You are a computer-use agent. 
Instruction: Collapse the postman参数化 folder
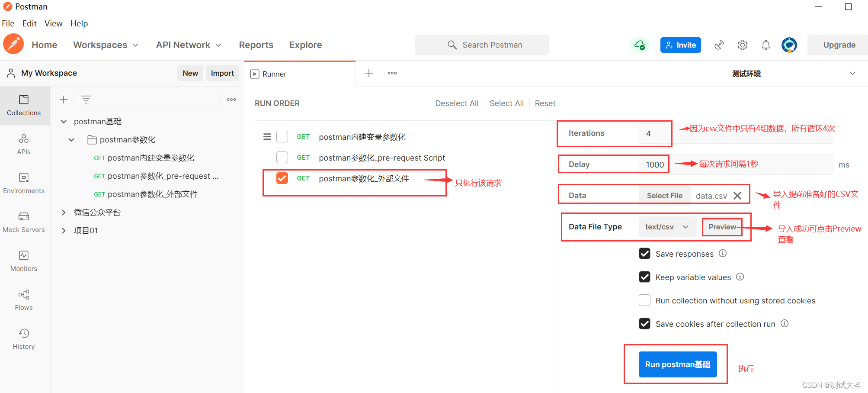coord(72,140)
